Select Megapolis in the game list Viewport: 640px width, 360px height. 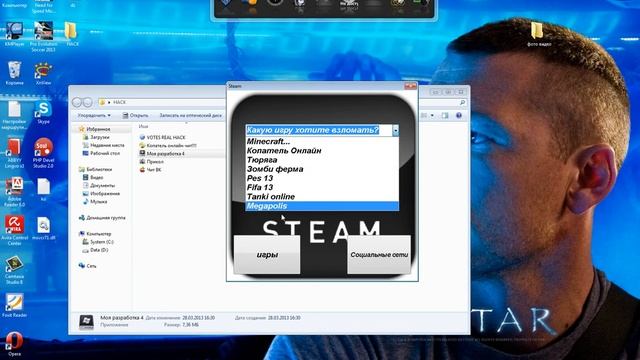pyautogui.click(x=322, y=206)
